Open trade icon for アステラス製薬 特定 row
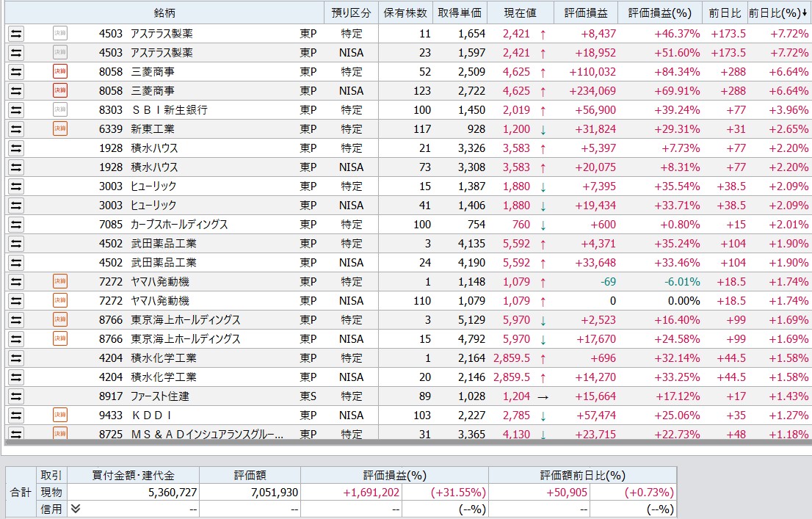812x519 pixels. point(16,34)
